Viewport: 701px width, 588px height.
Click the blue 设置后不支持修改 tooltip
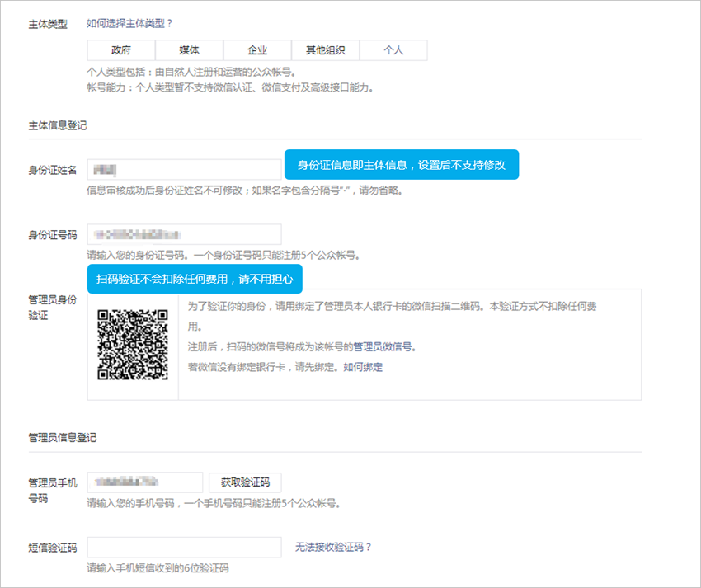pyautogui.click(x=402, y=164)
